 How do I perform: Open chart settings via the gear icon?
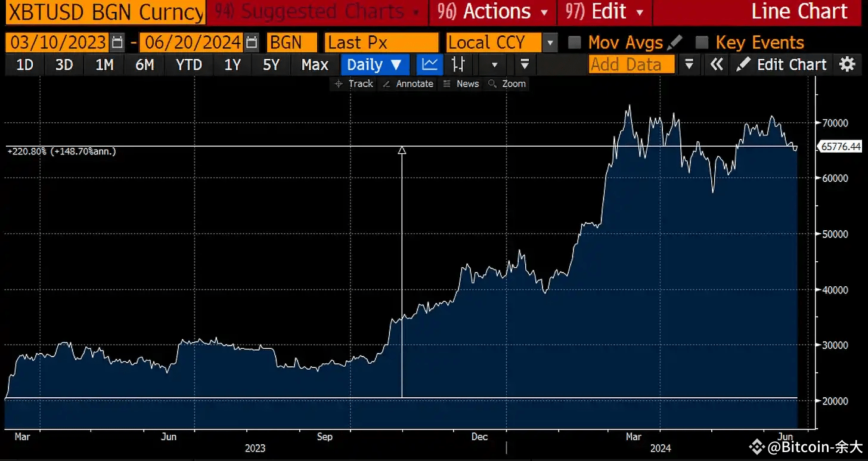[847, 64]
